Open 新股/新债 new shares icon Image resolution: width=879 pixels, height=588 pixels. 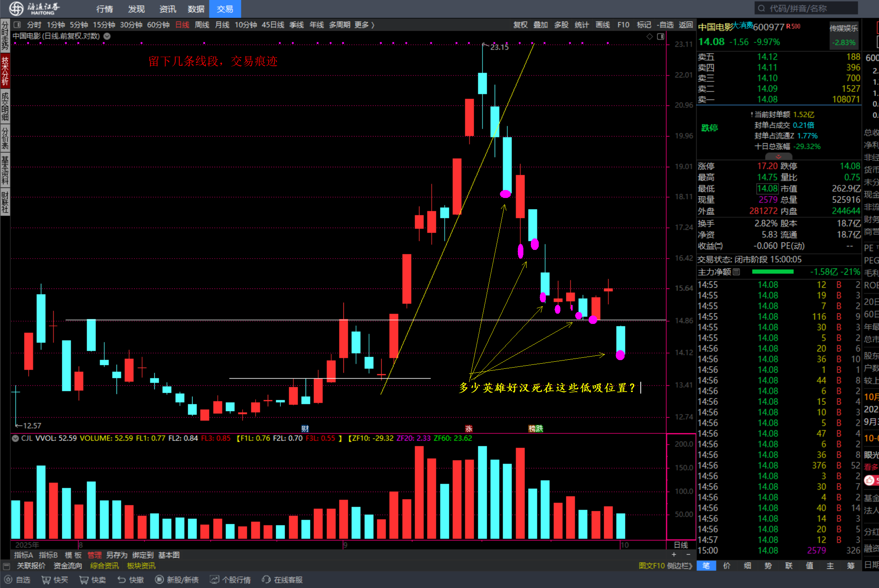[x=159, y=580]
